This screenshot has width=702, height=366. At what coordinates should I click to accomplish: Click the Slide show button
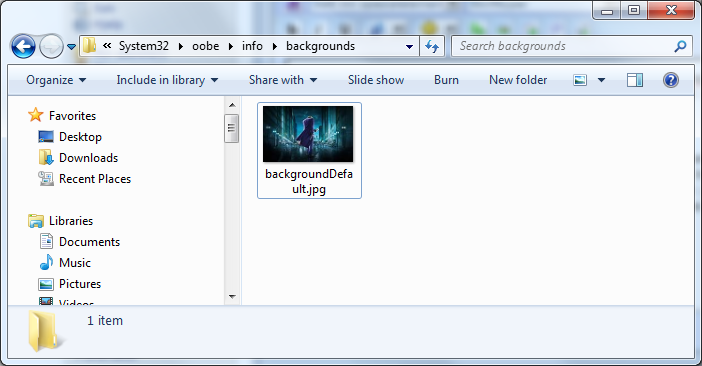(376, 80)
